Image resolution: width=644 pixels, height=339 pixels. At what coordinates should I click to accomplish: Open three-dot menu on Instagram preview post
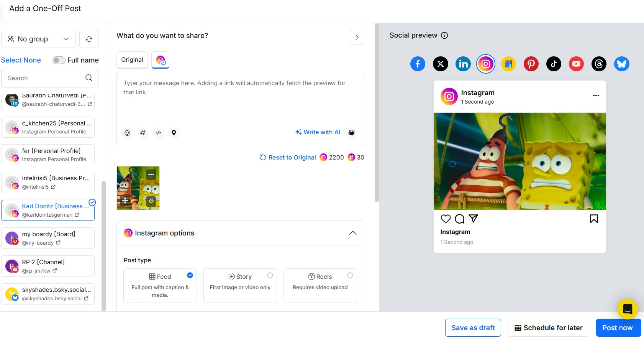596,95
